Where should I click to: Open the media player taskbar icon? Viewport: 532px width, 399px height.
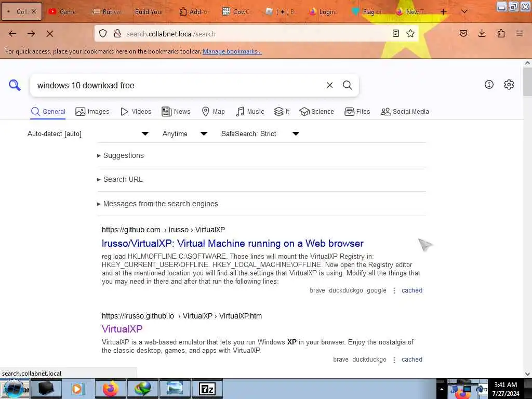pyautogui.click(x=78, y=389)
